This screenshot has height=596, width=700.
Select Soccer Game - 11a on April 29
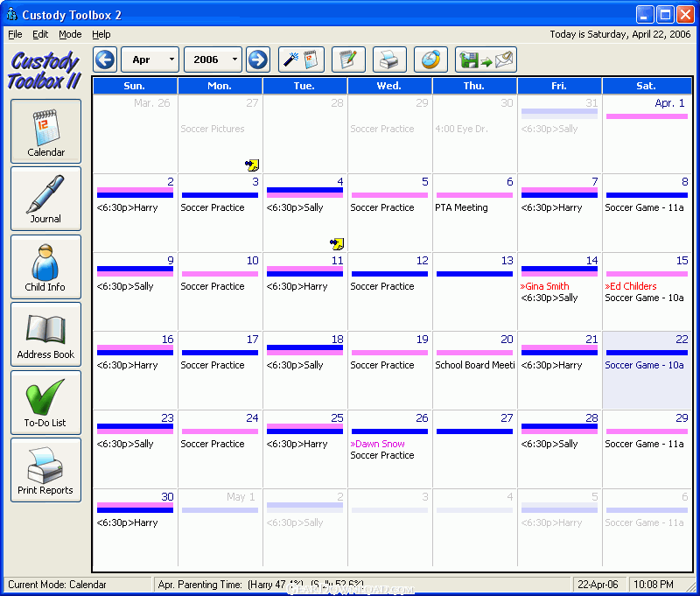click(x=644, y=444)
